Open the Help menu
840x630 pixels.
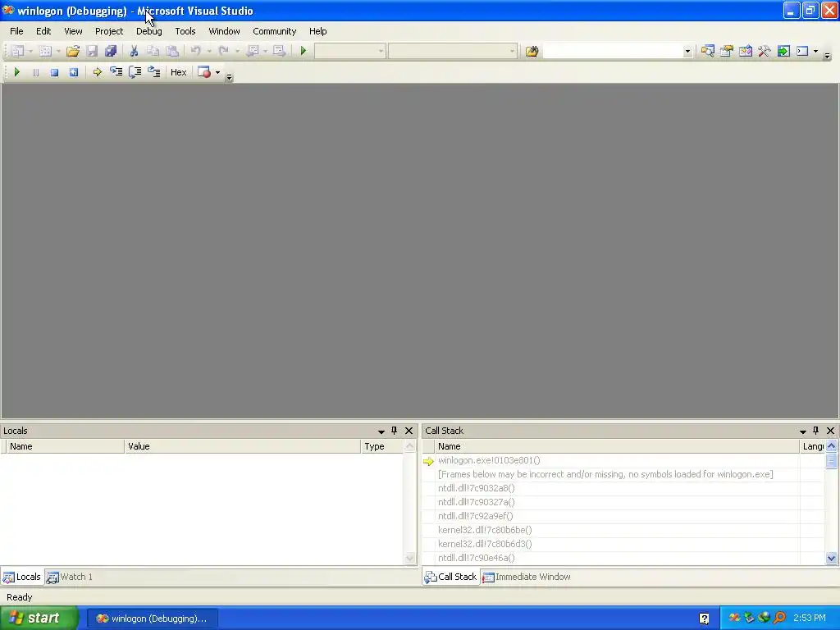(317, 31)
